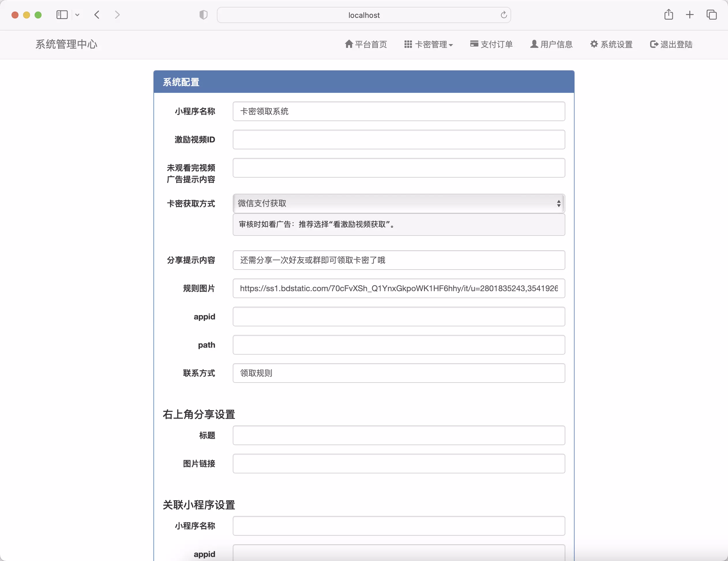Focus the 未观看完视频广告提示内容 field
This screenshot has height=561, width=728.
click(399, 168)
